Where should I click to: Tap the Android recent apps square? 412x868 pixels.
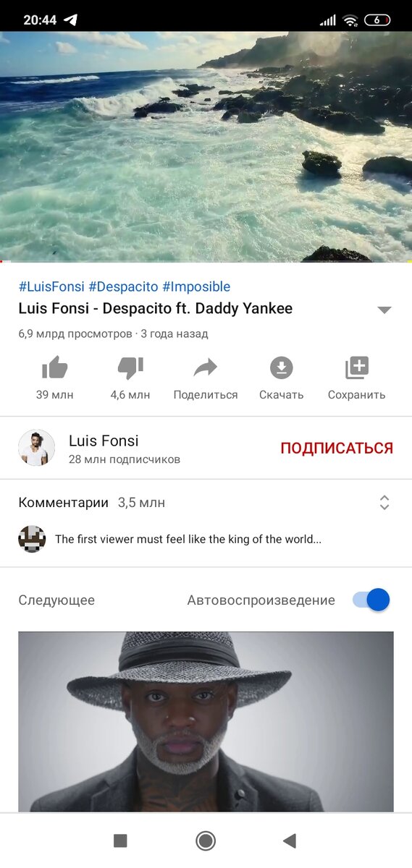click(x=120, y=841)
